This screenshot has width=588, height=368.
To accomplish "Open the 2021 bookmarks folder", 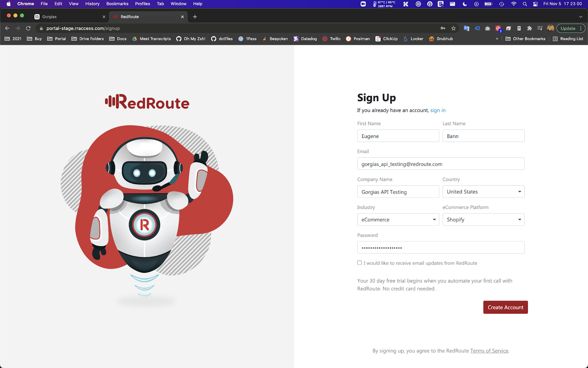I will 13,39.
